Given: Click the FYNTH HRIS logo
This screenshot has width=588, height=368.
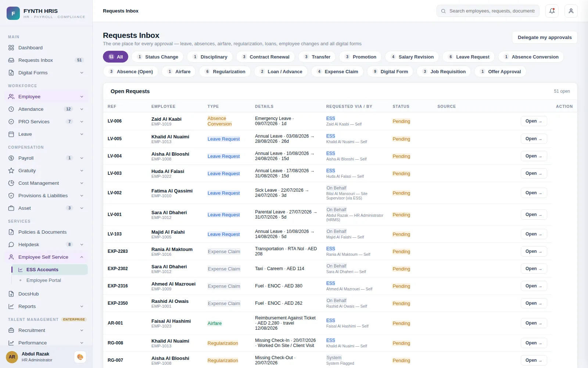Looking at the screenshot, I should 13,13.
